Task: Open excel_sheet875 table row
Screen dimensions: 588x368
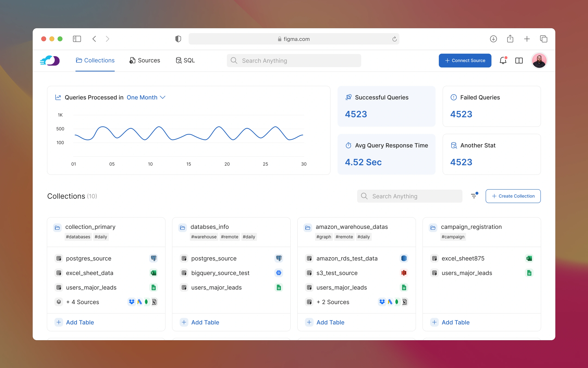Action: (482, 258)
